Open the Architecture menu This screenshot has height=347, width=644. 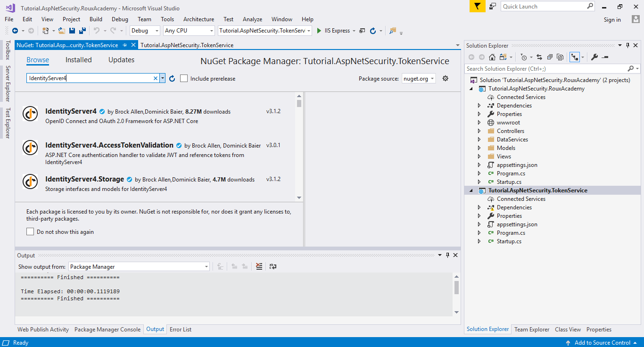tap(198, 19)
